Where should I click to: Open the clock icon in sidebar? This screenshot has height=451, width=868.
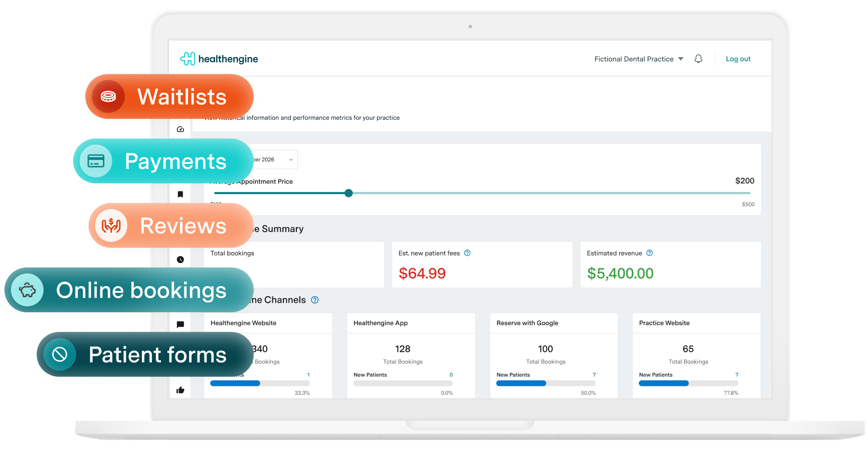point(181,260)
